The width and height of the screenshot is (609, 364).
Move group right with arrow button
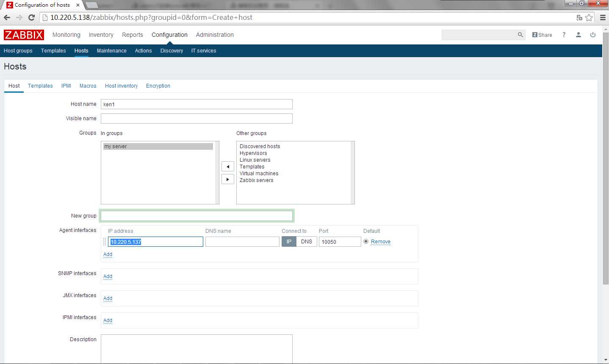(228, 179)
